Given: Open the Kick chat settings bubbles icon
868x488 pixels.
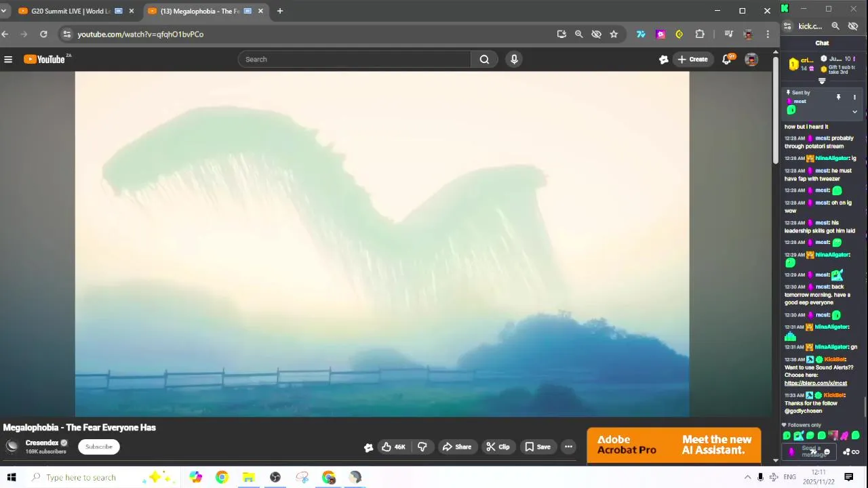Looking at the screenshot, I should (846, 452).
